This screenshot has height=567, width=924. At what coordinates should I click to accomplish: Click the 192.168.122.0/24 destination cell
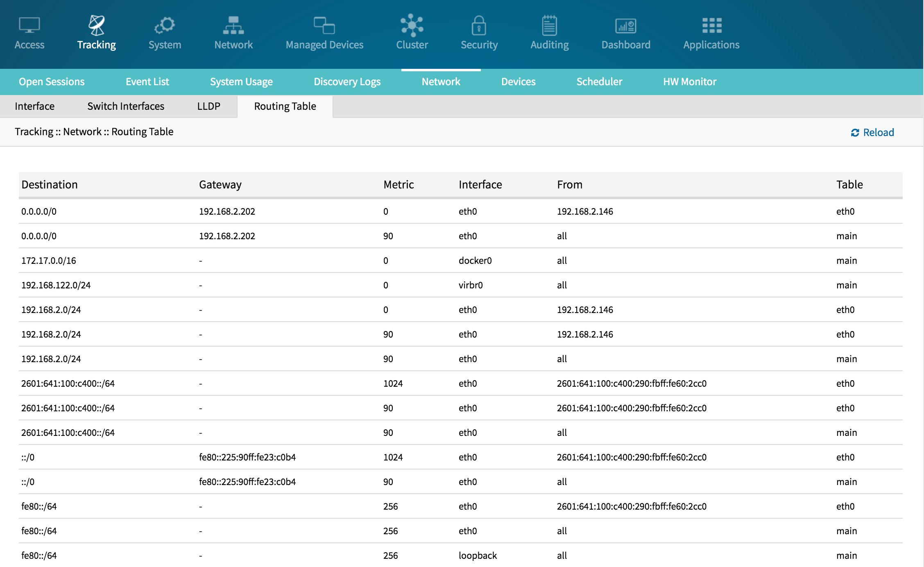tap(56, 285)
